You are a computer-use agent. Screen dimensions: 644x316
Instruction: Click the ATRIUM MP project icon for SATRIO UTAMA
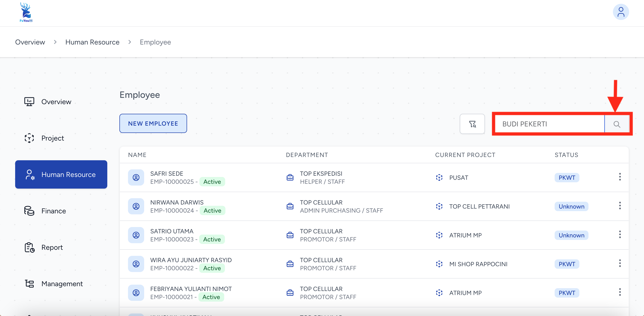[439, 235]
